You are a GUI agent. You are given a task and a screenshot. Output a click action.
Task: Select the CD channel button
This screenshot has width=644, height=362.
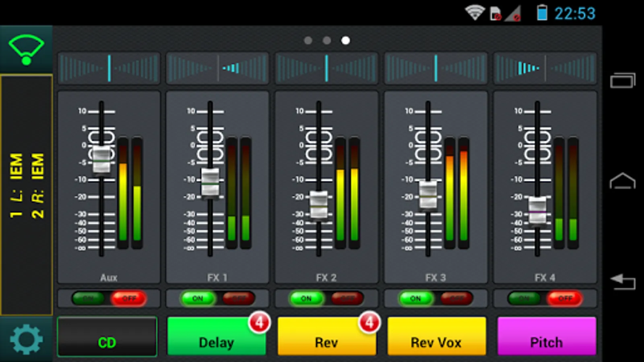pos(107,336)
